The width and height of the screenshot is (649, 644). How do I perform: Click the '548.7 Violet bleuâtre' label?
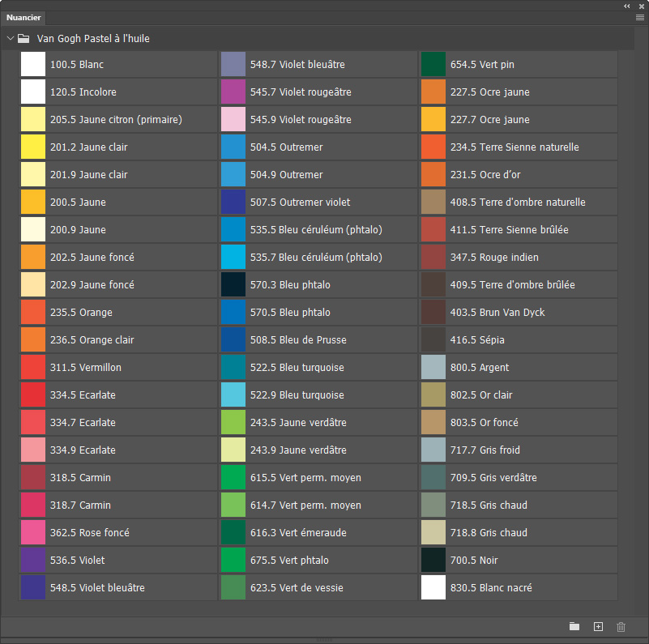[297, 65]
